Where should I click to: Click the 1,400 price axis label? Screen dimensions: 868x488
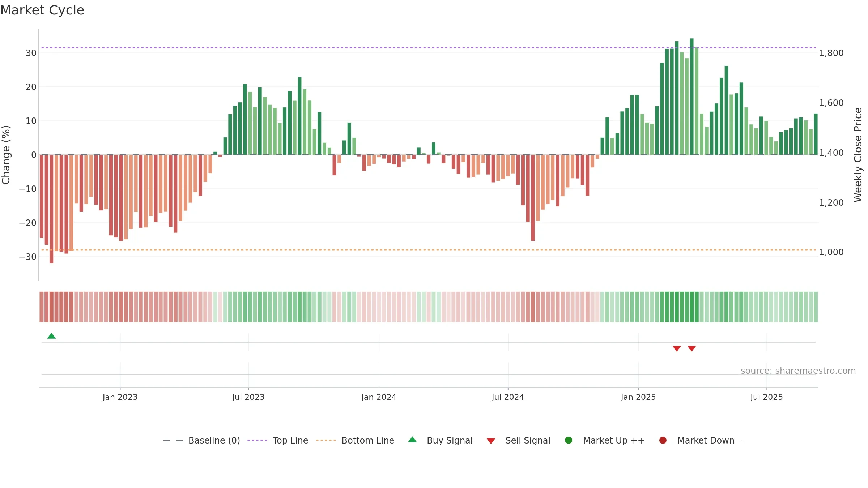click(831, 153)
